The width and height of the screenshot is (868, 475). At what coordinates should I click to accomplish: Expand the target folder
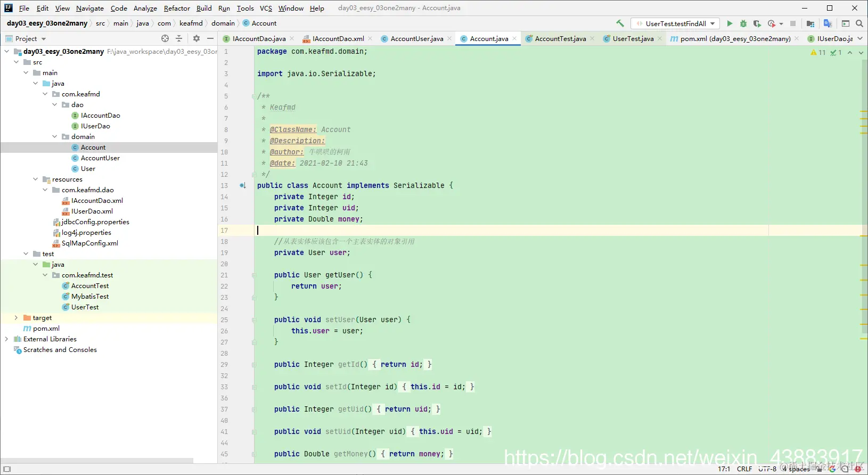16,318
